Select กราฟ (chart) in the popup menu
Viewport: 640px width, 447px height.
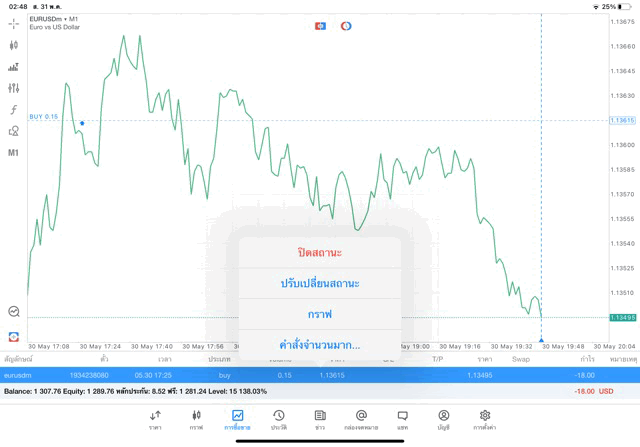click(x=320, y=314)
